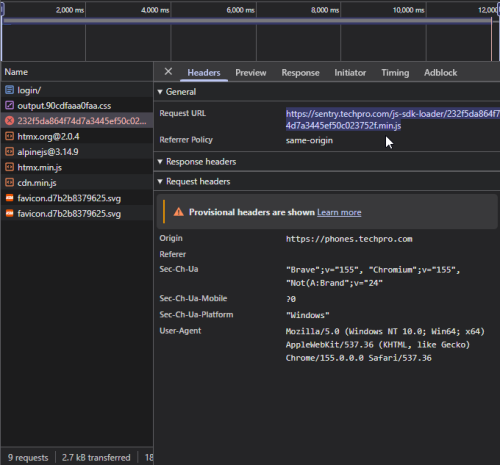Click the Referer header label
This screenshot has height=465, width=500.
[172, 254]
